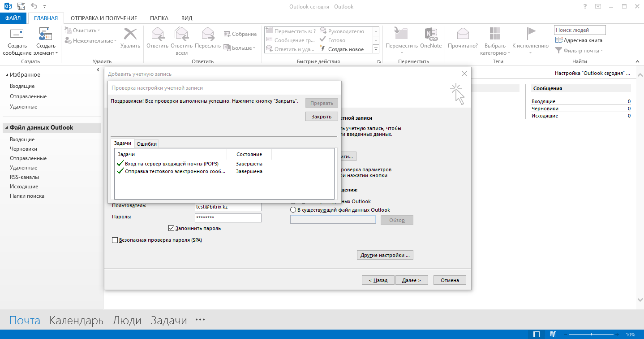Click the Выбрать категорию icon
Screen dimensions: 644x339
point(495,34)
